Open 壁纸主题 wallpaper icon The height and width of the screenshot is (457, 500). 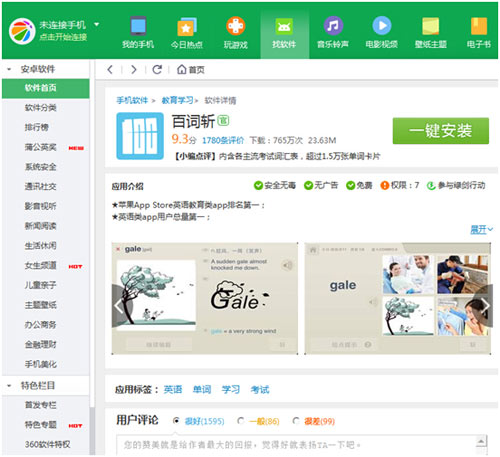(430, 26)
